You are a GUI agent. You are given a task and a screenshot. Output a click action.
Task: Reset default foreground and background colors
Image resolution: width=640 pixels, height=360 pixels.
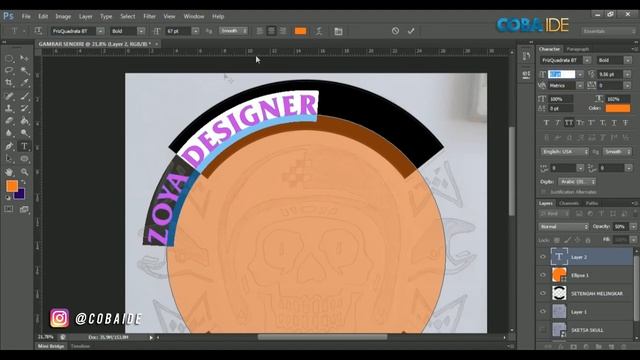[8, 198]
